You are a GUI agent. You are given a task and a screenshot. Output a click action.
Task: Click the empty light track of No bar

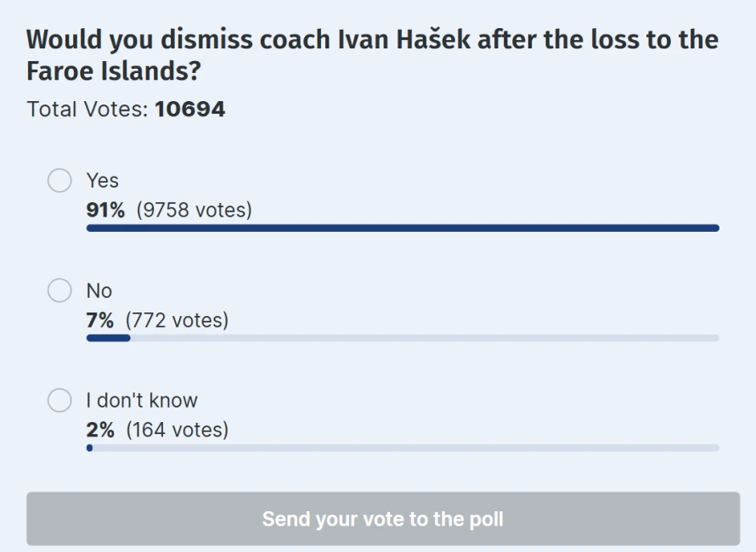point(425,338)
